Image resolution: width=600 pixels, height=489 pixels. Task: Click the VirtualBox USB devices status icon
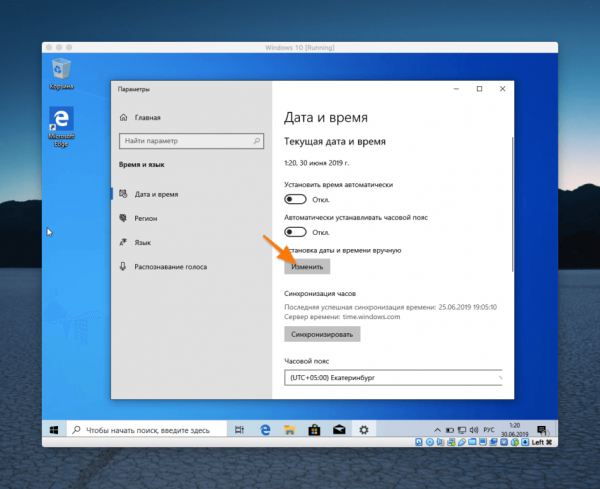tap(462, 442)
